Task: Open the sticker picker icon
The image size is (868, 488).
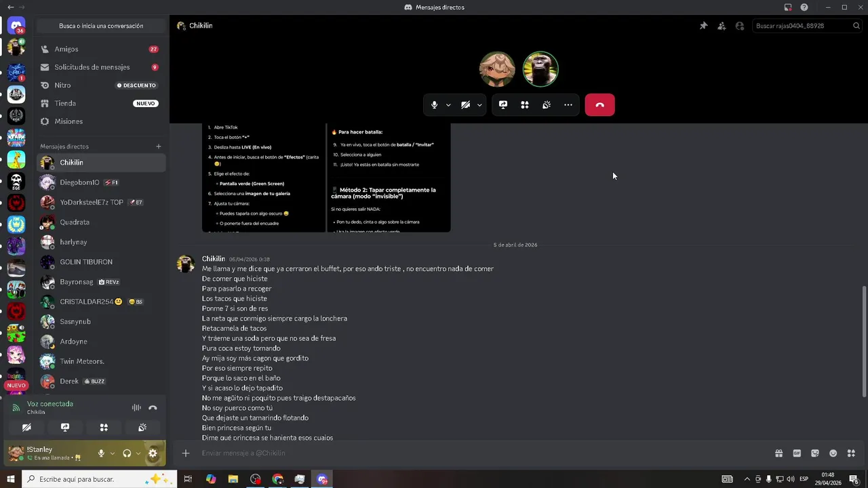Action: [x=815, y=453]
